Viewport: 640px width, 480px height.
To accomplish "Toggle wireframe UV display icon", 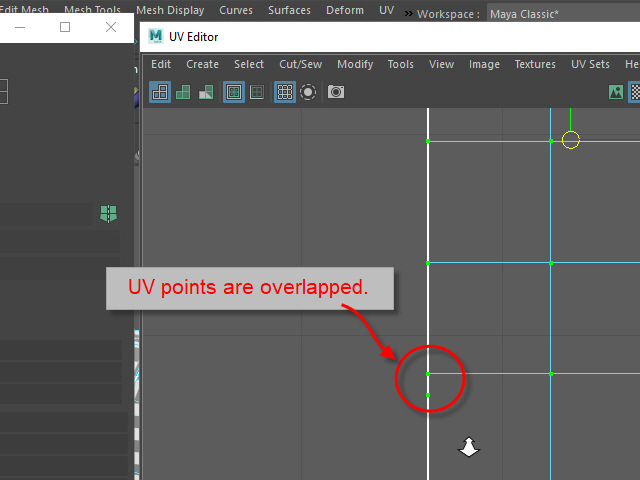I will (x=160, y=92).
